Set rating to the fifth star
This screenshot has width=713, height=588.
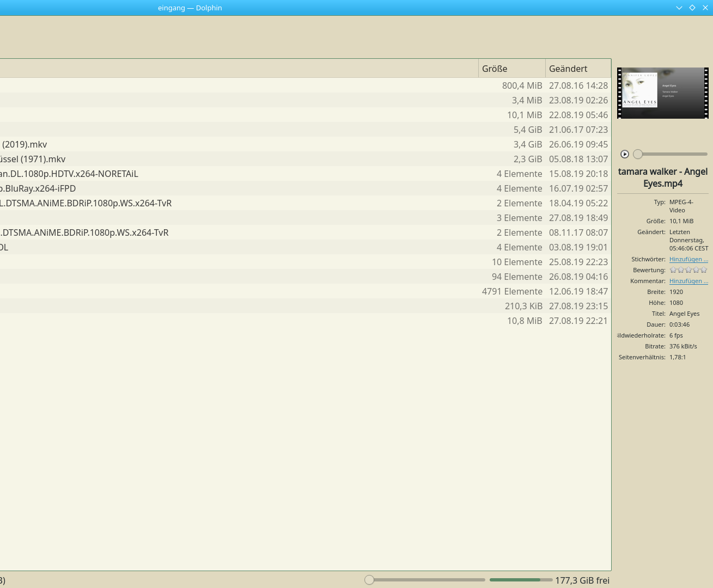(x=704, y=270)
